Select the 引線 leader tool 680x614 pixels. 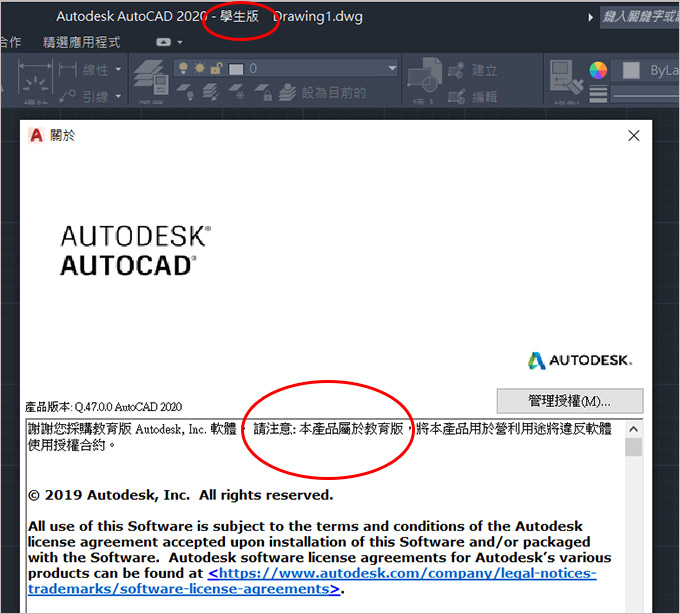click(x=84, y=96)
